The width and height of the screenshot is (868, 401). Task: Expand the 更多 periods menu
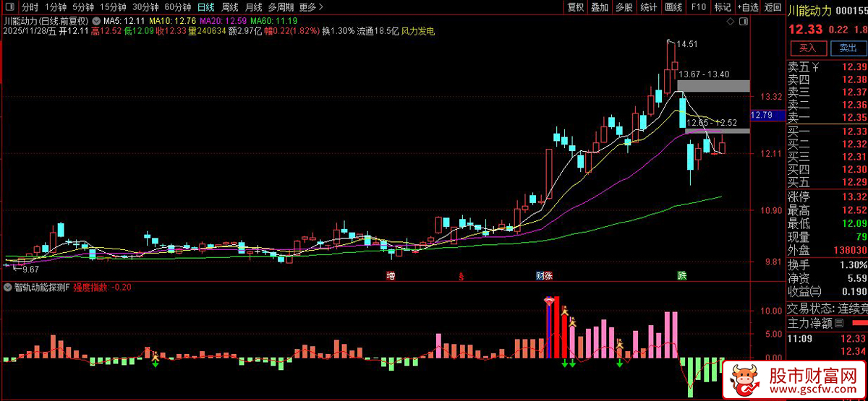[311, 7]
